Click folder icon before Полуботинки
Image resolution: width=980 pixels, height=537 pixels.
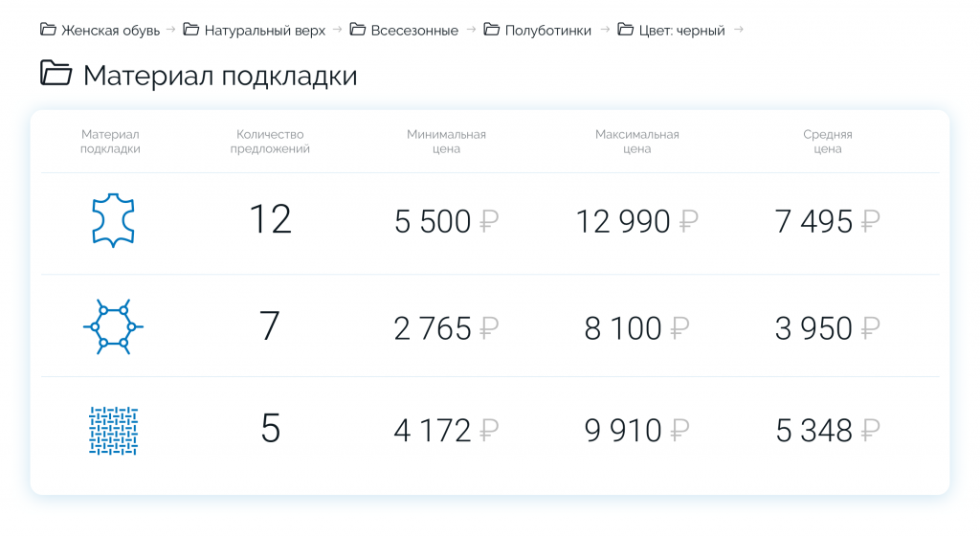click(x=492, y=30)
